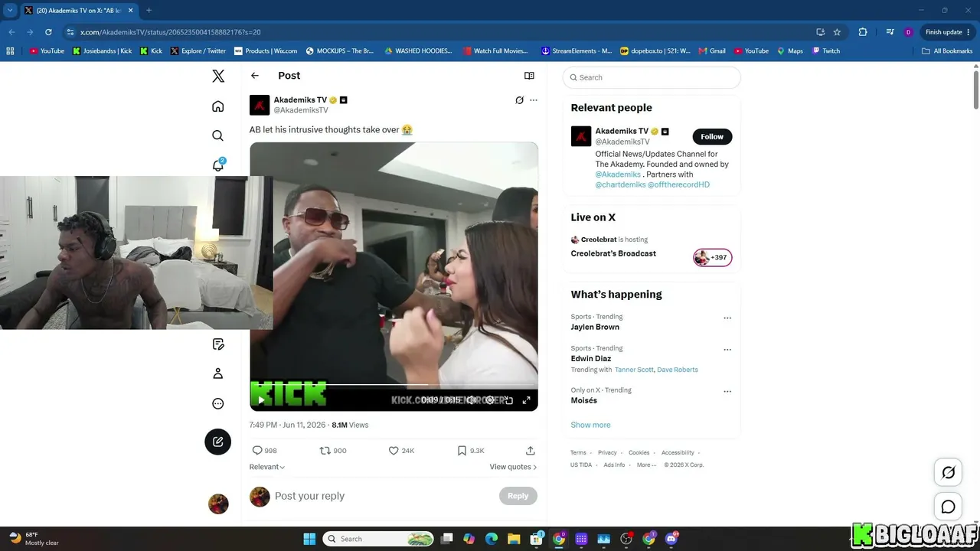The image size is (980, 551).
Task: Open reader view icon beside Post header
Action: (529, 76)
